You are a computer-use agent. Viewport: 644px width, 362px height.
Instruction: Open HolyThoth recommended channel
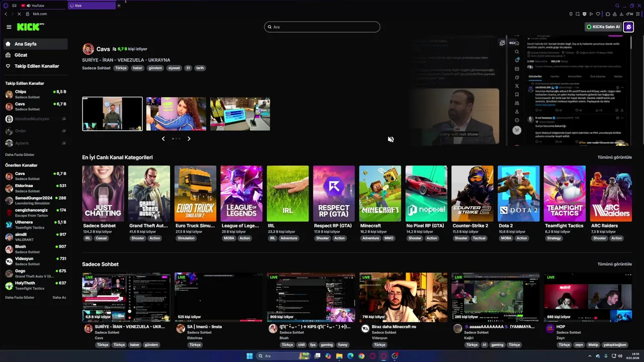tap(35, 285)
